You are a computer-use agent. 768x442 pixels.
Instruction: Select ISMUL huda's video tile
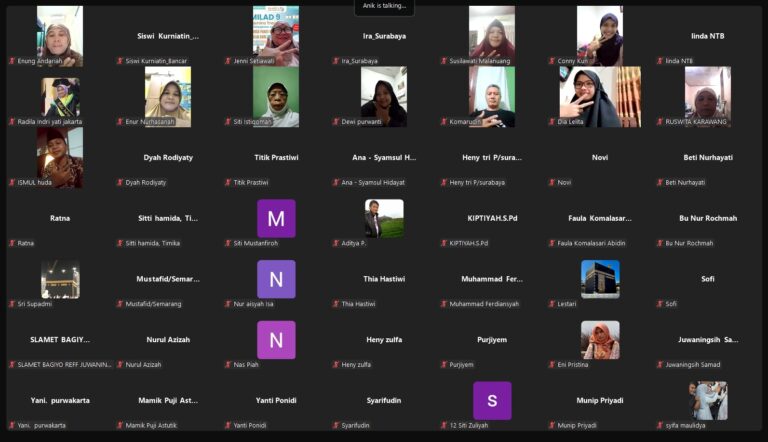tap(60, 158)
